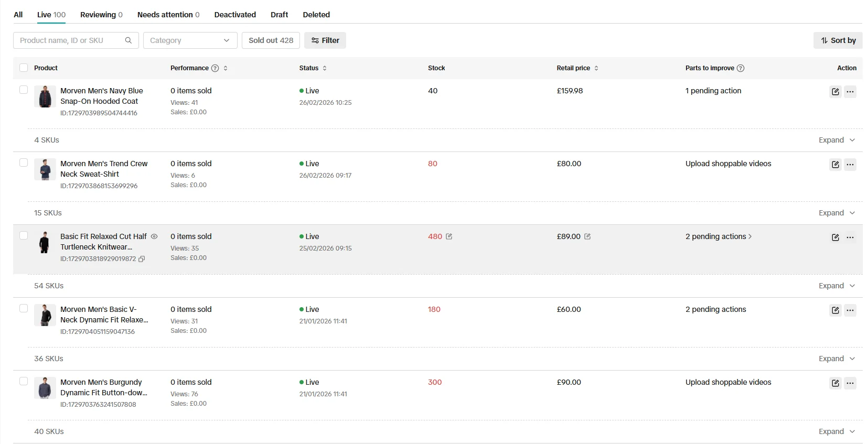Copy product ID 1729703818929019872
Image resolution: width=868 pixels, height=444 pixels.
point(142,259)
